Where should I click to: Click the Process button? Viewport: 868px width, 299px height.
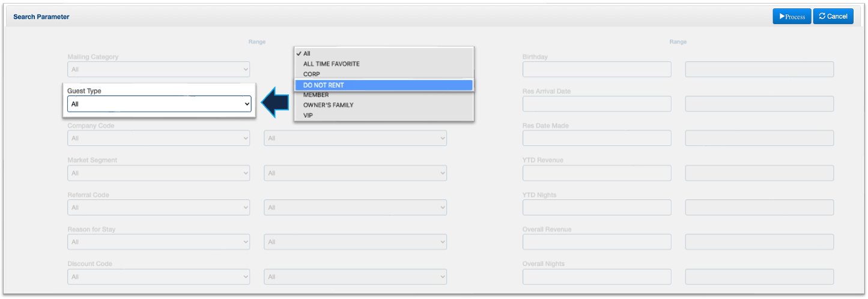pyautogui.click(x=791, y=16)
